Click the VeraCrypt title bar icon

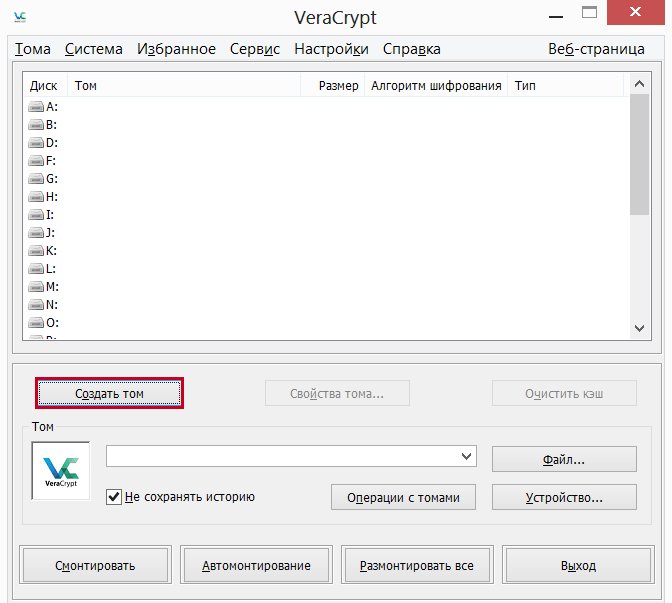click(x=20, y=17)
